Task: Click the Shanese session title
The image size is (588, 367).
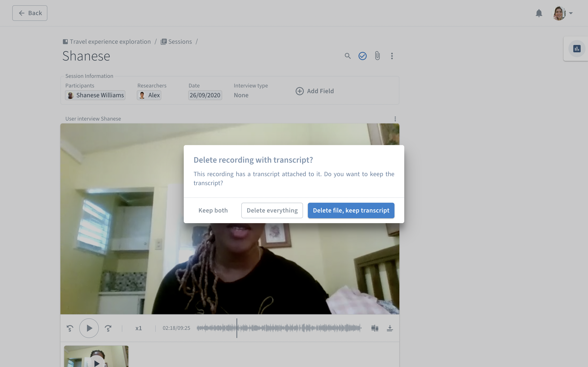Action: point(86,56)
